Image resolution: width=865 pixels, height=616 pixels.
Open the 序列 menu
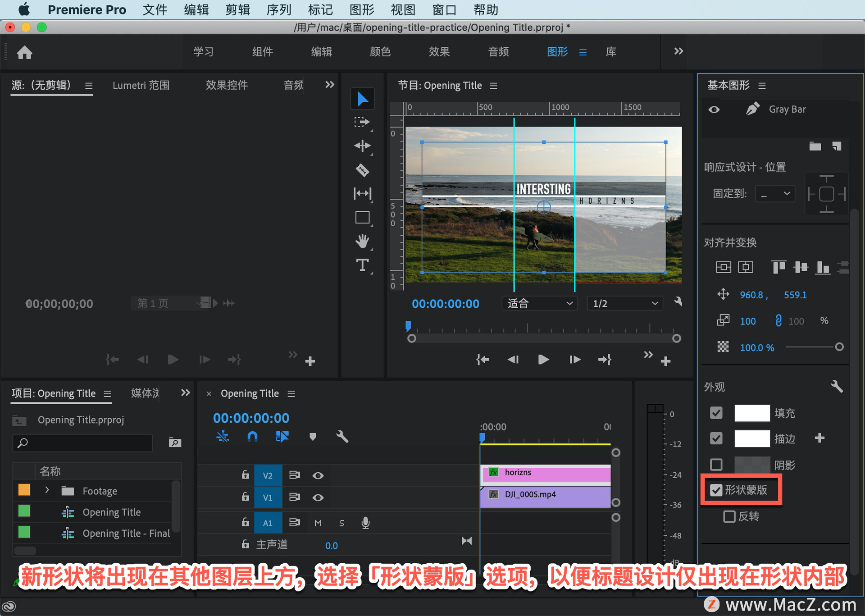(x=279, y=9)
